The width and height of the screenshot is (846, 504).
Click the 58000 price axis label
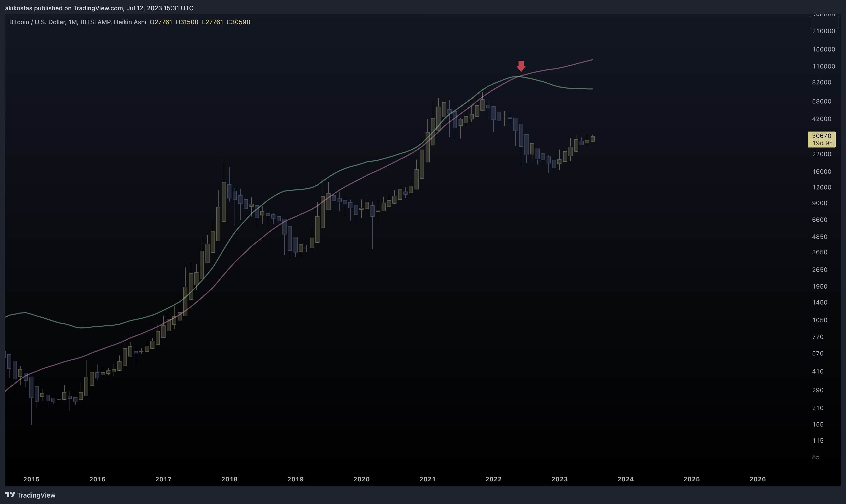coord(822,102)
